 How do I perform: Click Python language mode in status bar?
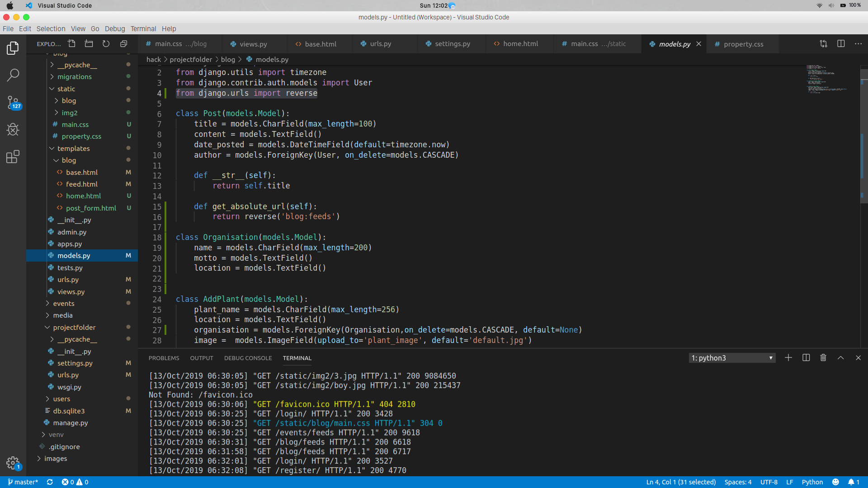pos(812,482)
